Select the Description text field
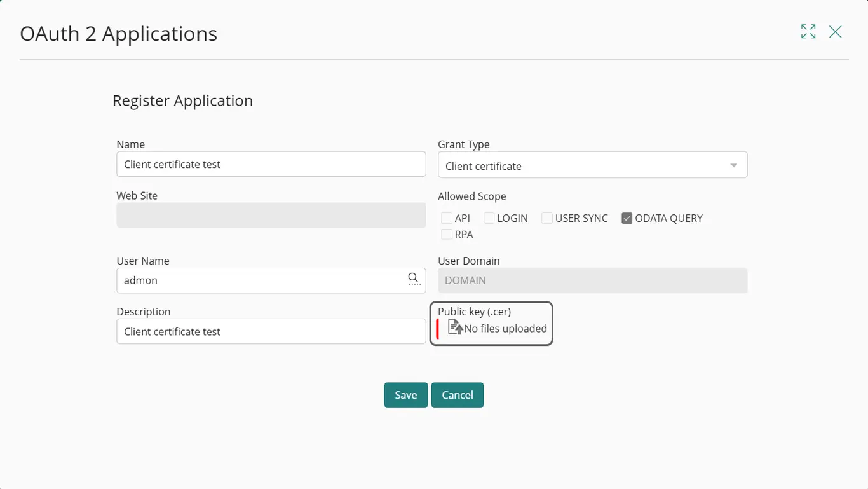The height and width of the screenshot is (489, 868). click(271, 331)
